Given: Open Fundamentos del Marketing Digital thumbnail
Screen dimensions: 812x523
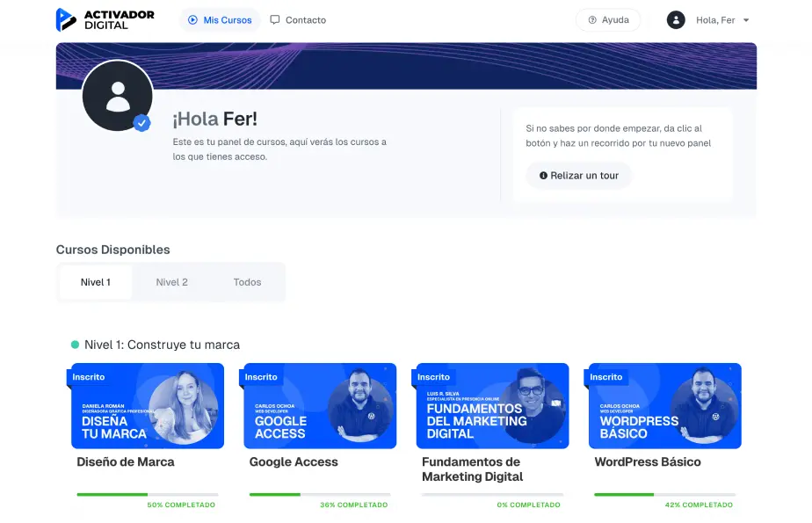Looking at the screenshot, I should (x=492, y=406).
